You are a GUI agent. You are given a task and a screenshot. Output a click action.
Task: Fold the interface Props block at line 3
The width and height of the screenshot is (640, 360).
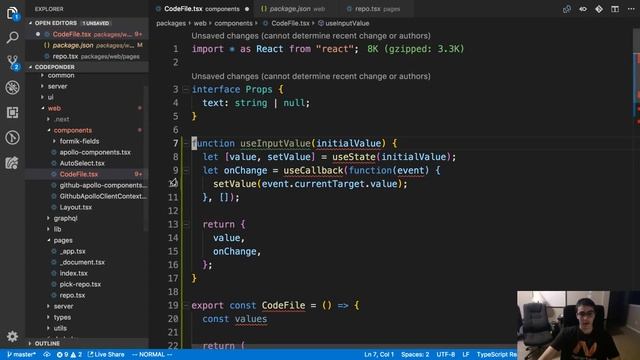pos(186,89)
